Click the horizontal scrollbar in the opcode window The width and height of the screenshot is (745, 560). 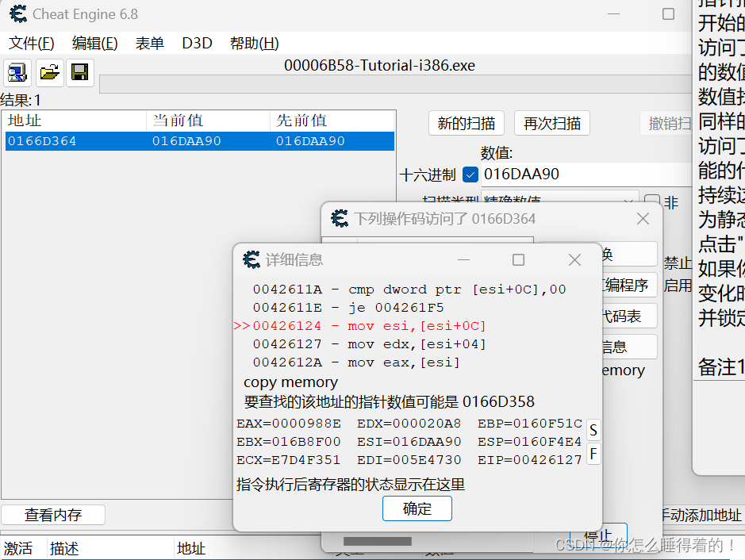pyautogui.click(x=378, y=541)
